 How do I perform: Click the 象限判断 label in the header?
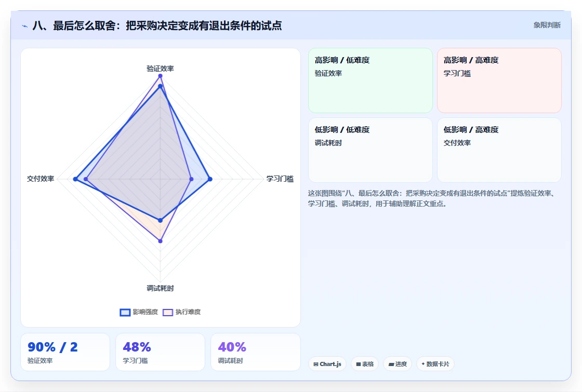[x=547, y=25]
